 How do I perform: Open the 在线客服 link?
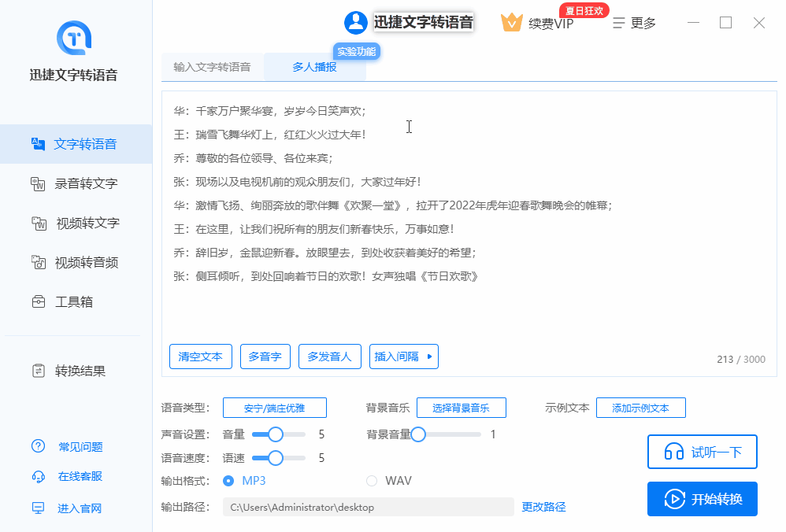[x=80, y=476]
